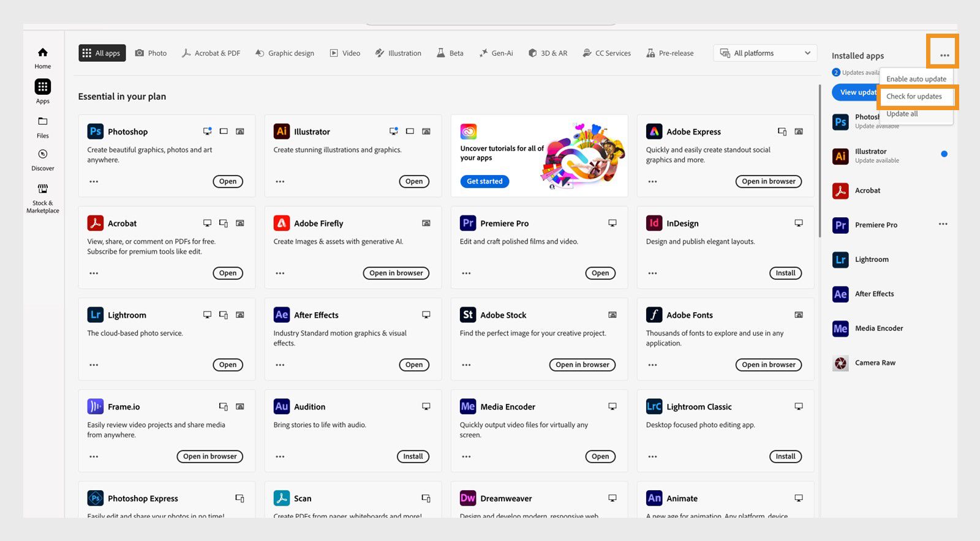The height and width of the screenshot is (541, 980).
Task: Switch to Acrobat & PDF tab
Action: pyautogui.click(x=211, y=53)
